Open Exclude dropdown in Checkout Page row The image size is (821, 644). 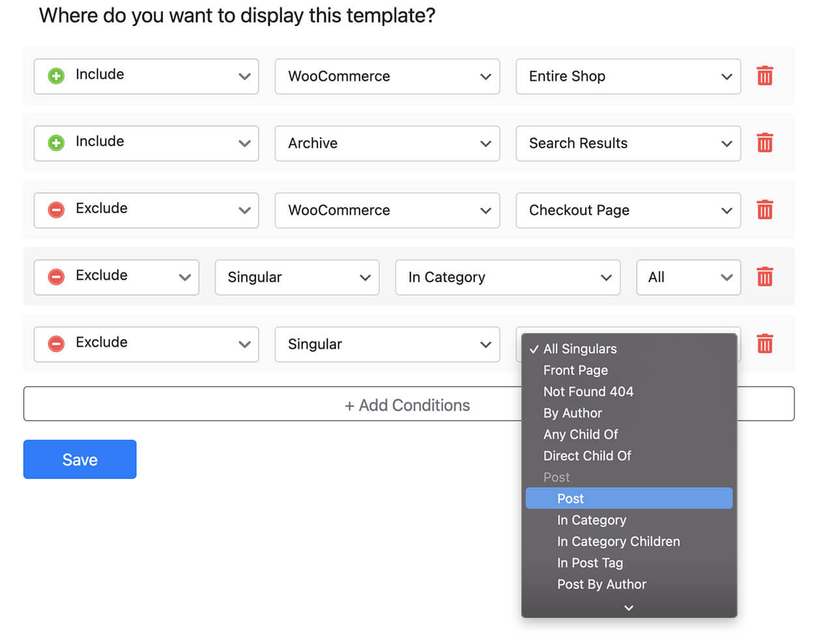[x=147, y=211]
